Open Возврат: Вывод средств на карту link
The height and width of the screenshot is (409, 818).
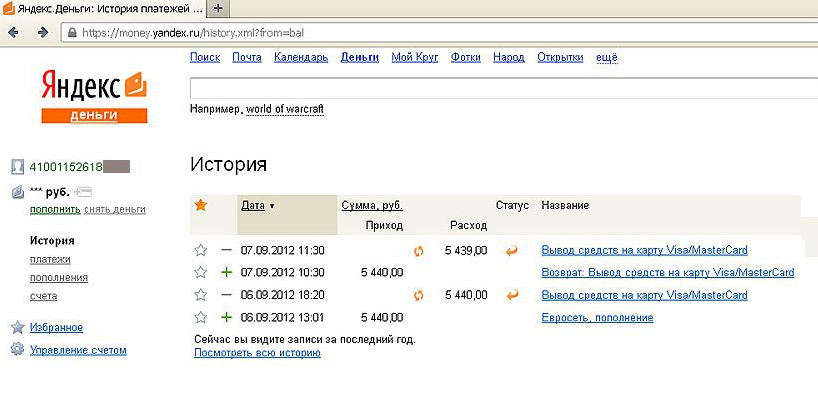[x=668, y=272]
